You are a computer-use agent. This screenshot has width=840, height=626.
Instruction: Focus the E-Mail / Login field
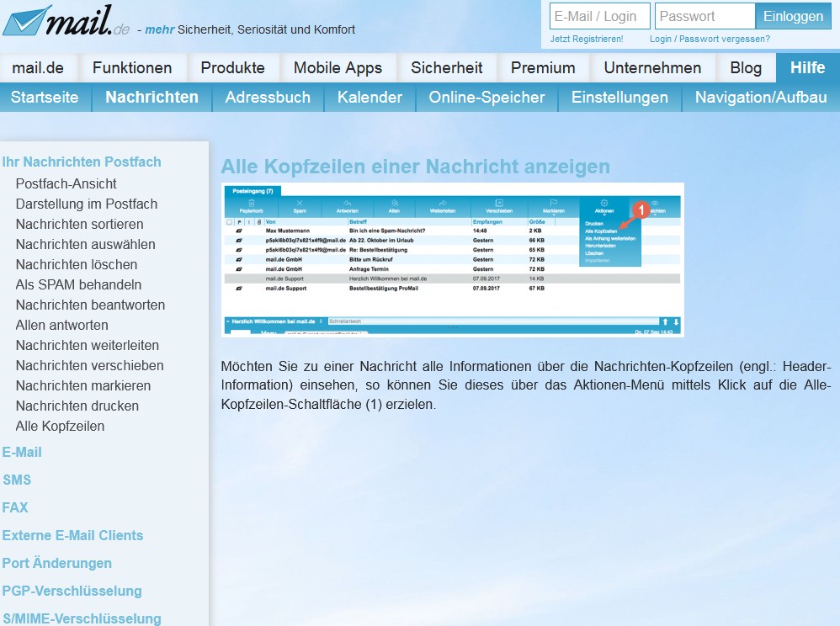(599, 16)
